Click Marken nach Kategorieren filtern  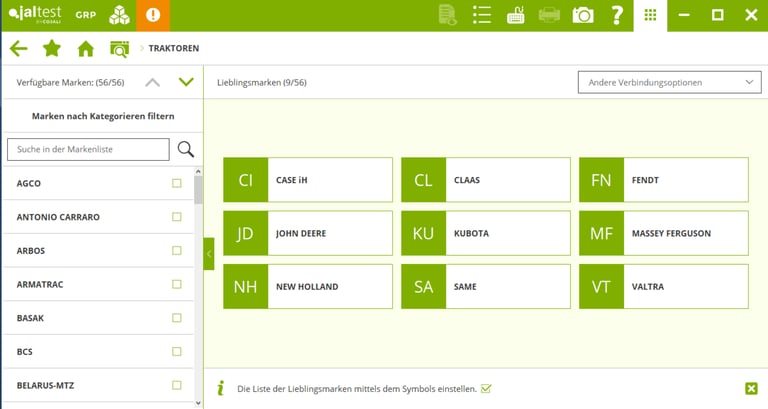click(x=103, y=116)
